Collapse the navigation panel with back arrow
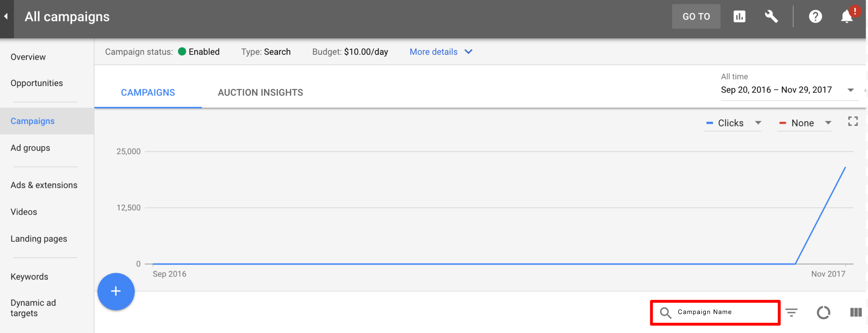Viewport: 868px width, 333px height. pyautogui.click(x=6, y=17)
